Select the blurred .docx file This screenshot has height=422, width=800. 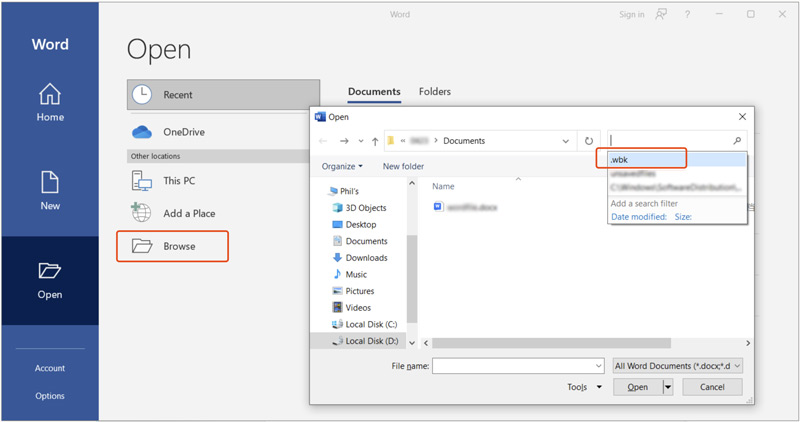465,207
